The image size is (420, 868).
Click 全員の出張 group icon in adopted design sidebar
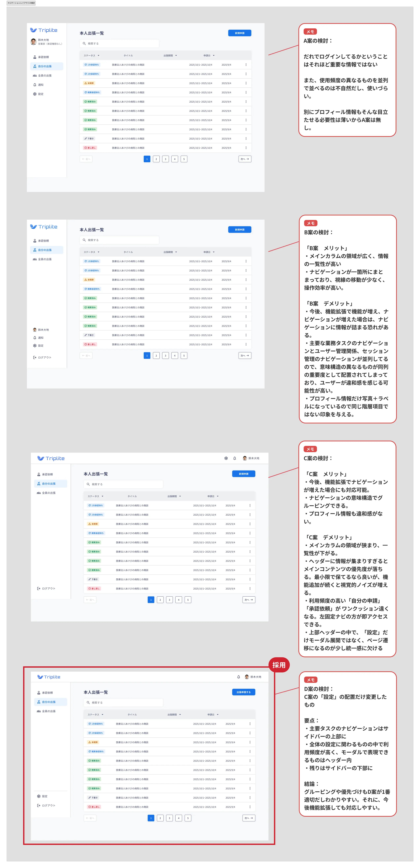tap(38, 711)
